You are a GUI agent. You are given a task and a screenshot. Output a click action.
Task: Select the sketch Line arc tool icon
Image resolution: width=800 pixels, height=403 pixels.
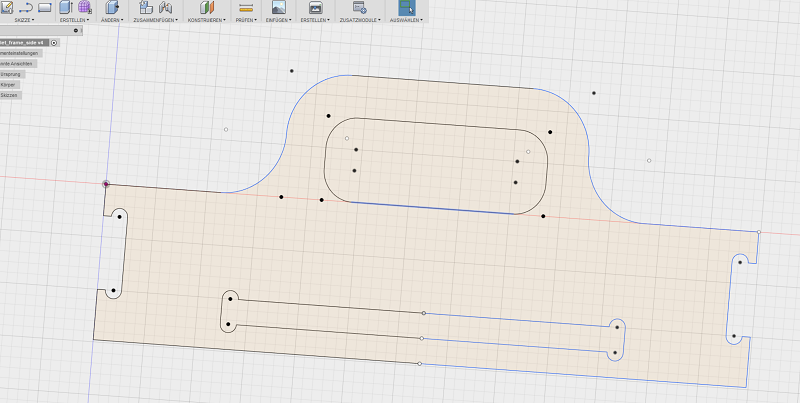(27, 7)
